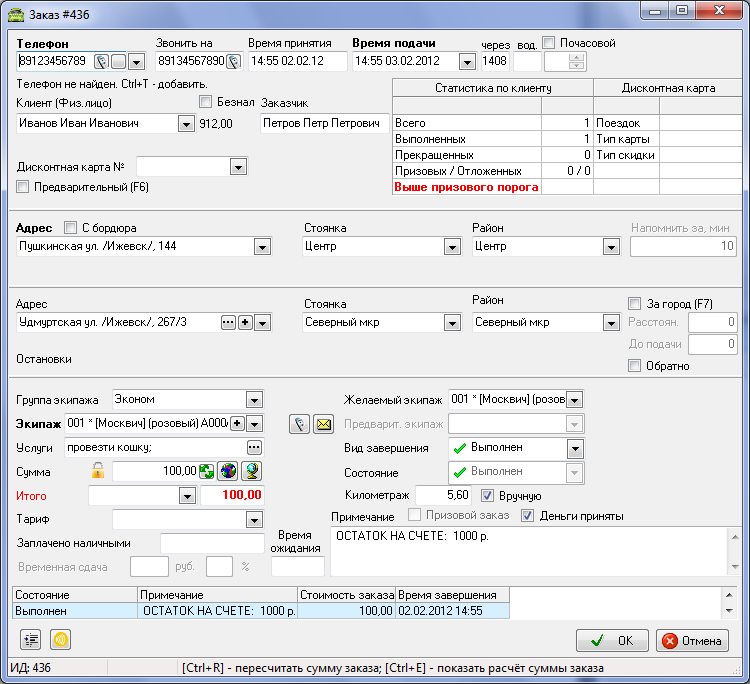Image resolution: width=750 pixels, height=684 pixels.
Task: Click the list icon at bottom left
Action: [30, 640]
